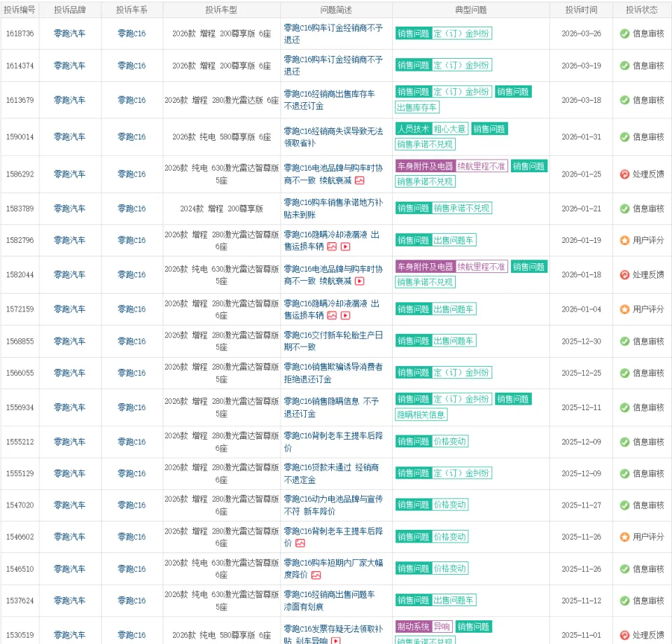Click the 投诉状态 column header
This screenshot has width=672, height=644.
click(x=642, y=10)
